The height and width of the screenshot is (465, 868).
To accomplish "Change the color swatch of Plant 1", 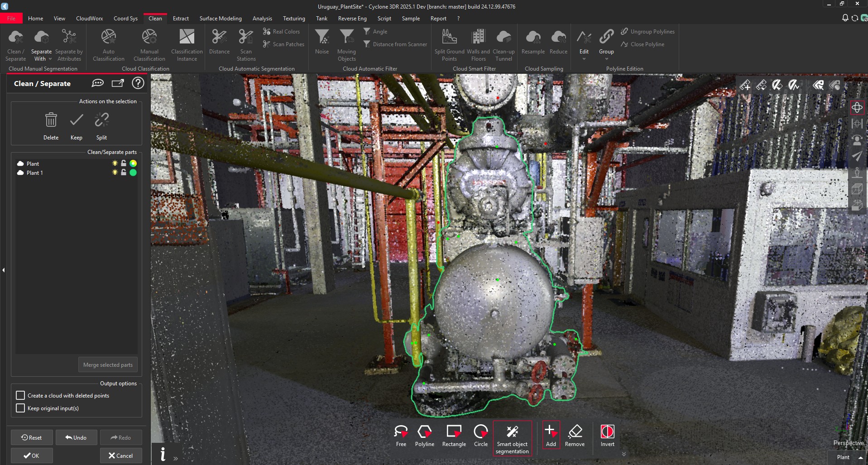I will tap(132, 173).
